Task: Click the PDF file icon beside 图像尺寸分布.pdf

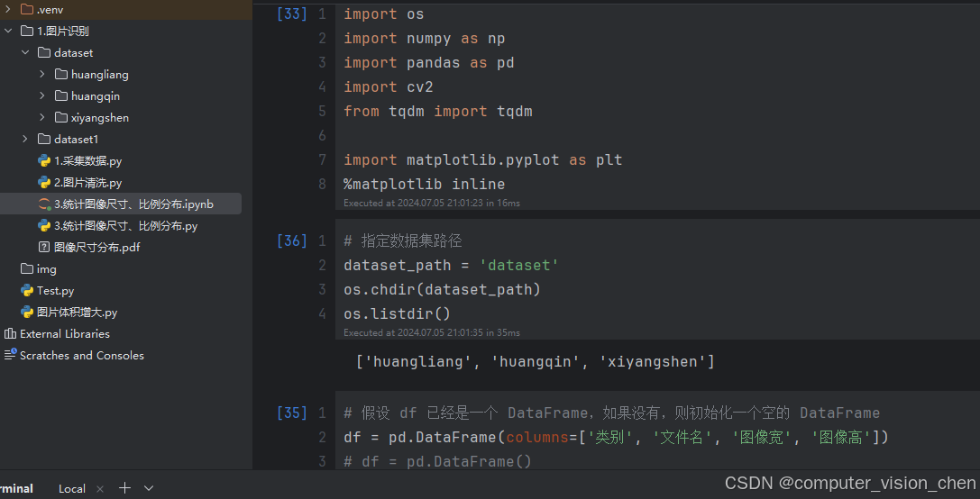Action: pos(43,248)
